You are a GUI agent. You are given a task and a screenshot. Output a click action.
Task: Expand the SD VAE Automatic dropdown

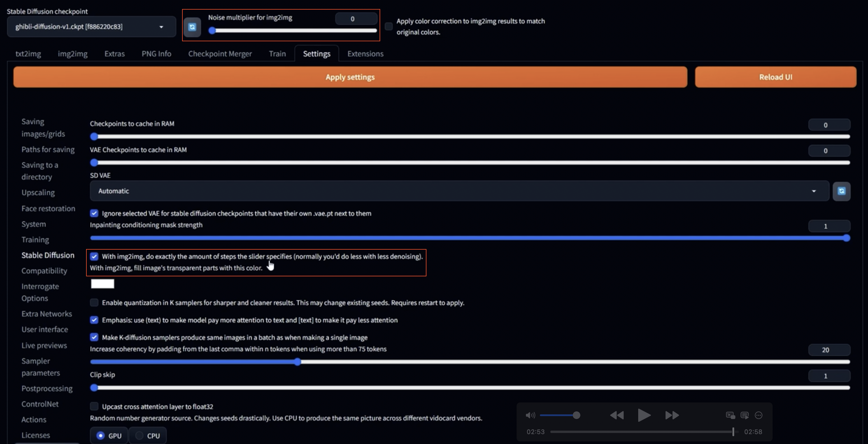459,191
